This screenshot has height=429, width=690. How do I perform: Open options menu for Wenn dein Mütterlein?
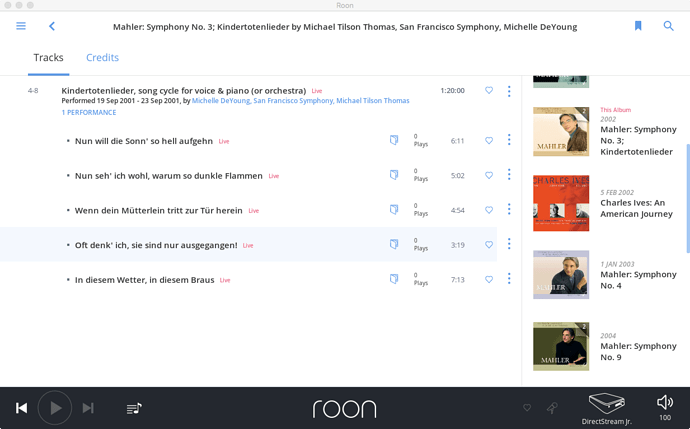point(509,209)
